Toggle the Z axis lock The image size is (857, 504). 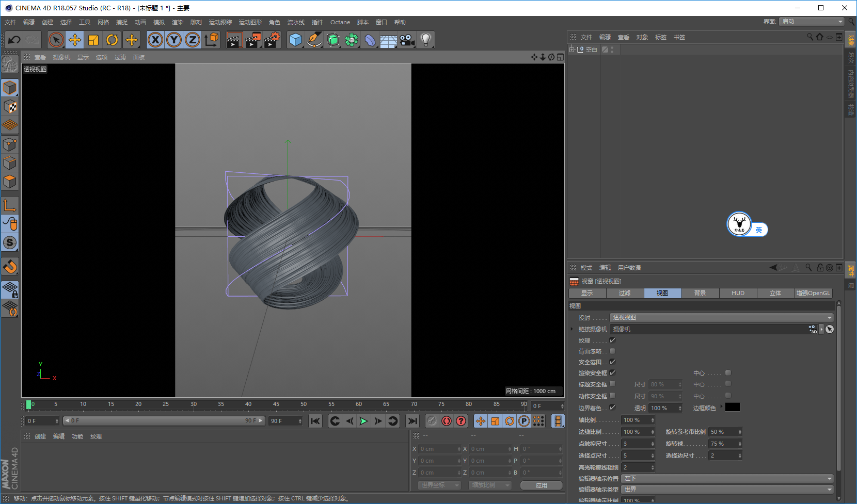[193, 40]
